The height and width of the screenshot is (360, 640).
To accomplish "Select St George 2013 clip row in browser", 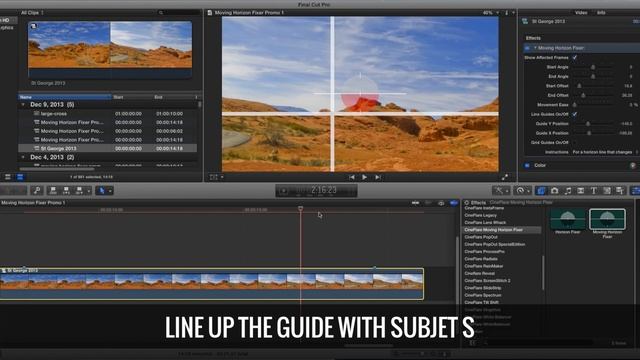I will (108, 149).
